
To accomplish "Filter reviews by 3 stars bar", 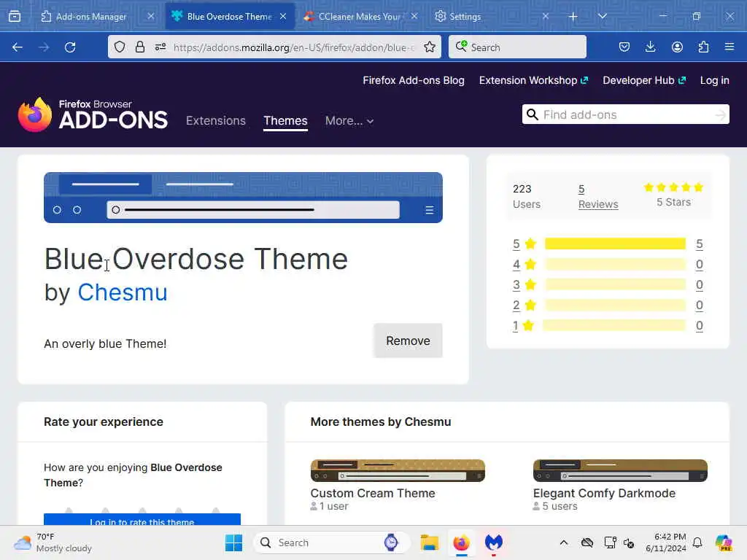I will (x=615, y=285).
